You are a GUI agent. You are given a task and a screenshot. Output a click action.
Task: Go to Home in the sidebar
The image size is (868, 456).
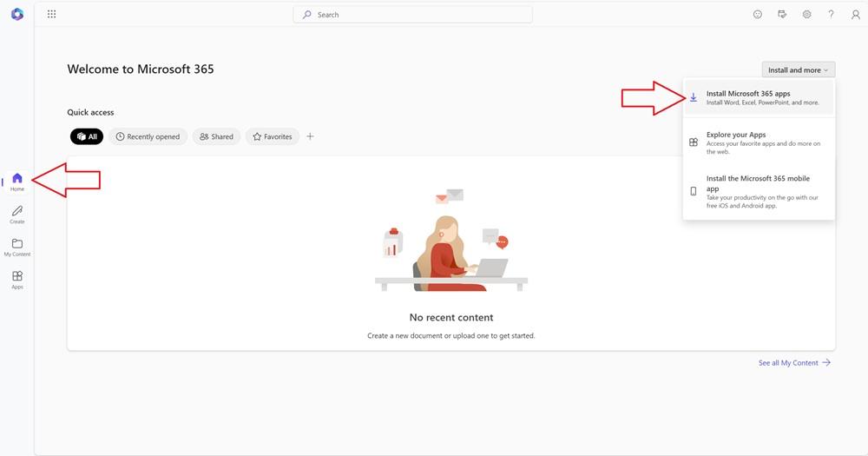point(17,182)
